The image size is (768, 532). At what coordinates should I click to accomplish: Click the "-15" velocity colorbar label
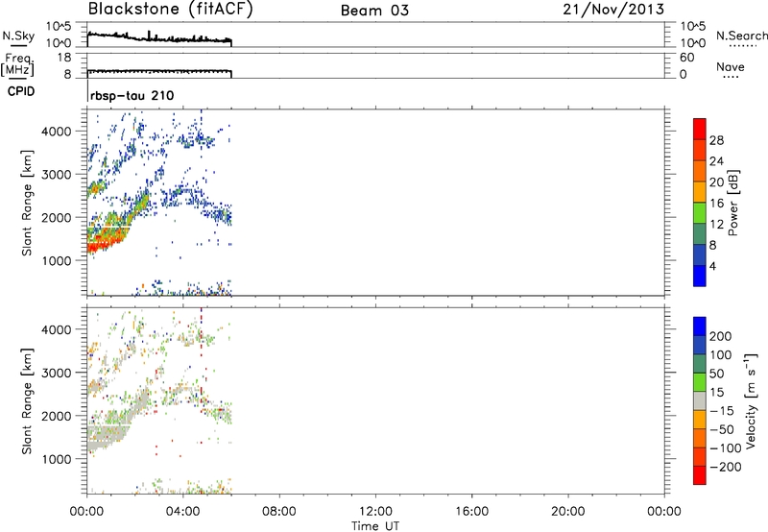coord(721,411)
